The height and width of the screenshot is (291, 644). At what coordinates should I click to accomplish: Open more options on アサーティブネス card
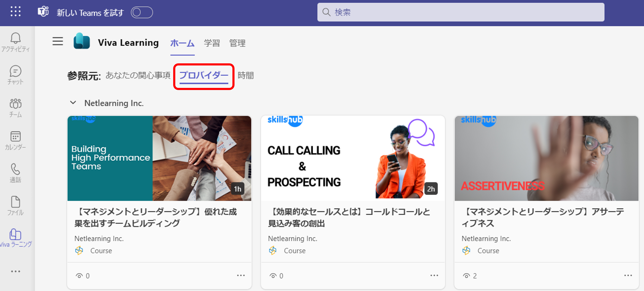[628, 275]
